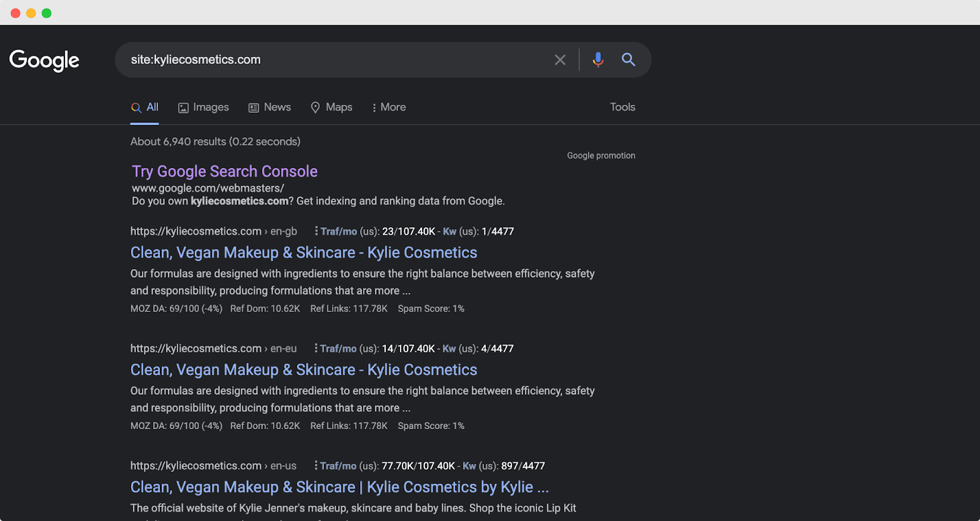Viewport: 980px width, 521px height.
Task: Start voice search with the microphone icon
Action: [598, 59]
